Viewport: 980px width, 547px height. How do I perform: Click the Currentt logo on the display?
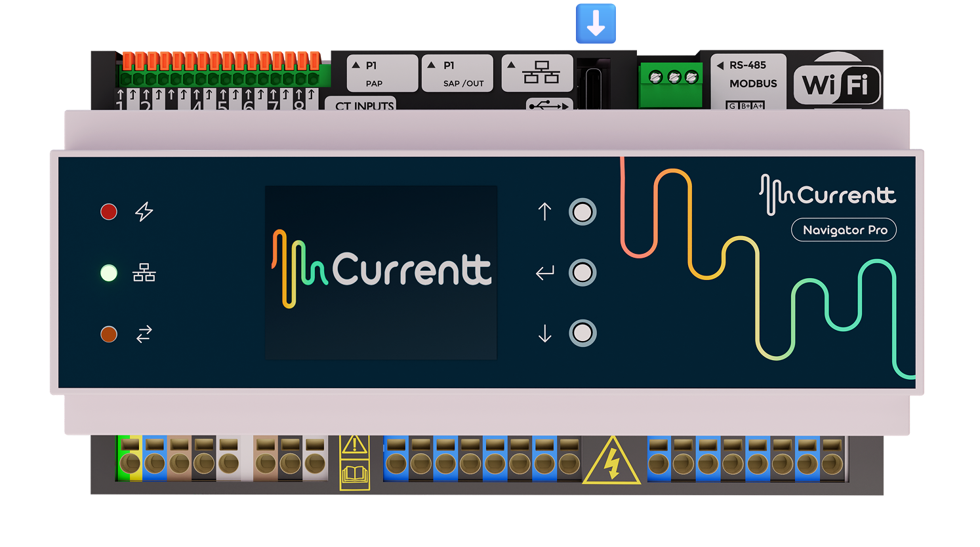pos(381,270)
